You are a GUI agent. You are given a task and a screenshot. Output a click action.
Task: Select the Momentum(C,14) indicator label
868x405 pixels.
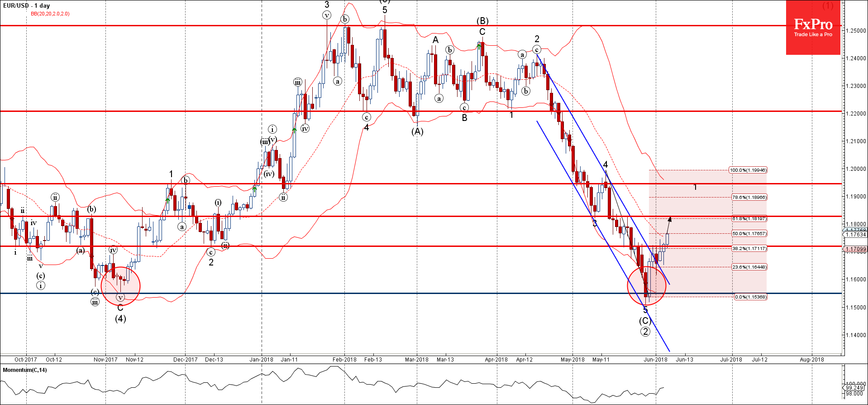(x=25, y=370)
